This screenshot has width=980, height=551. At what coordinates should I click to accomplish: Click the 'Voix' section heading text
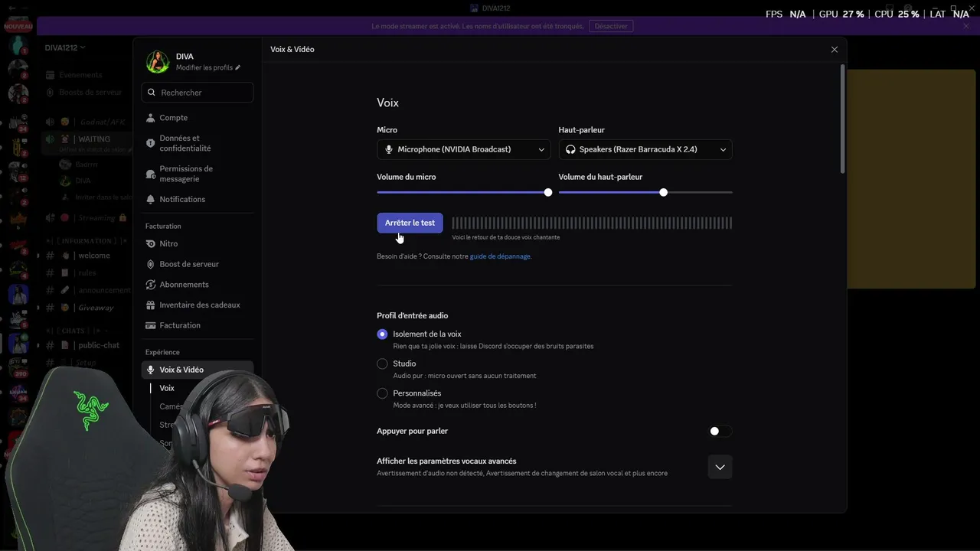(x=387, y=103)
